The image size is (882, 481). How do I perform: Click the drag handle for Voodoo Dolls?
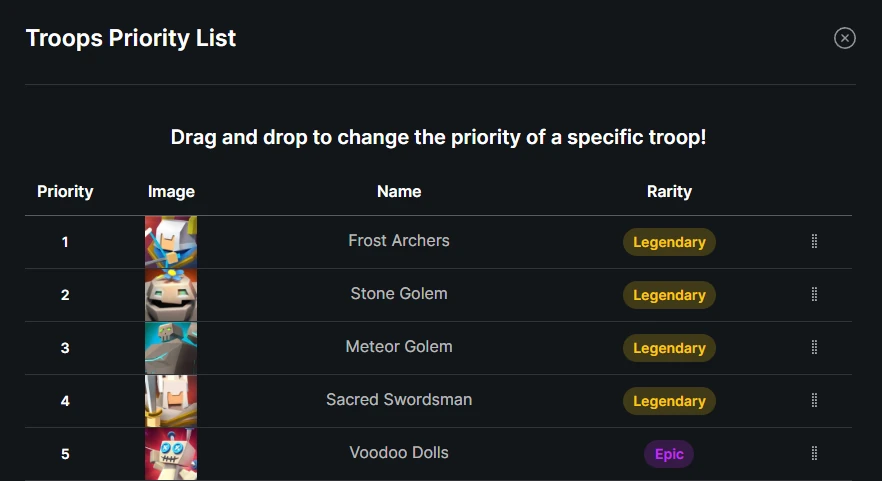(814, 454)
